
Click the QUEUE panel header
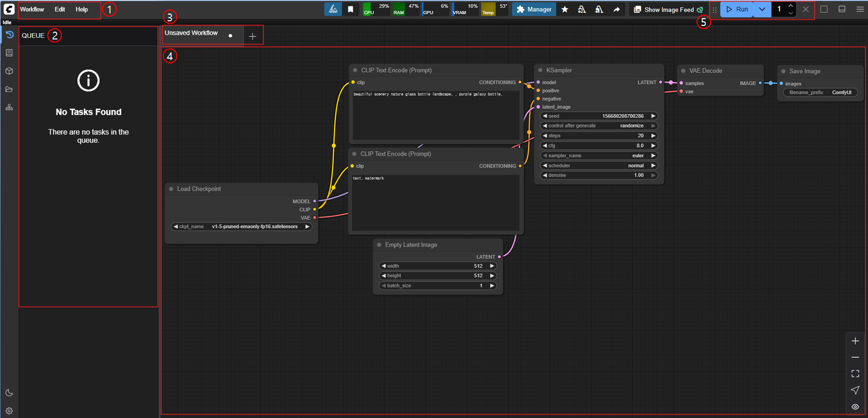33,35
